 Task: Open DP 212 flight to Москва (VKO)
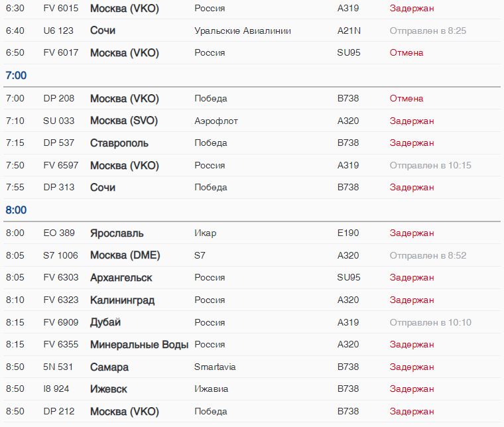pos(252,411)
